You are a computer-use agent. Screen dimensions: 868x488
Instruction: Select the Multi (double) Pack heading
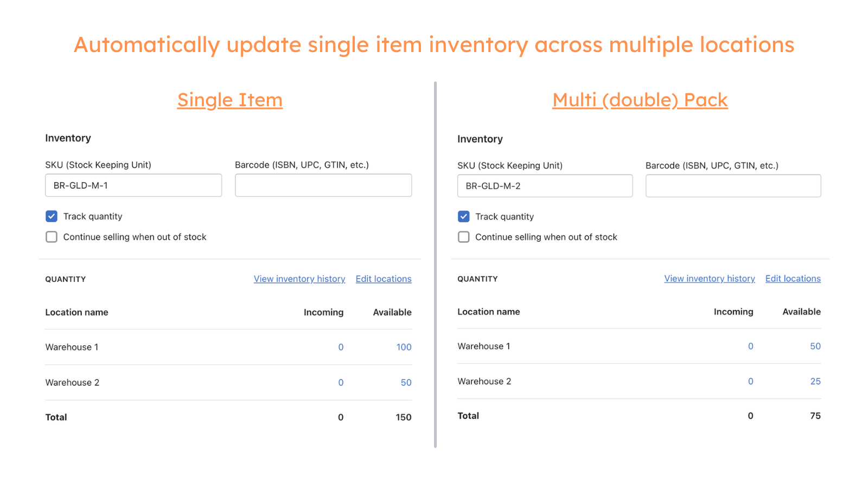pos(640,100)
